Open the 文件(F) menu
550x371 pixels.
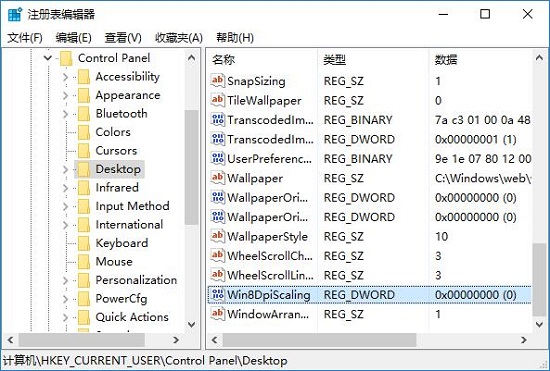pyautogui.click(x=25, y=38)
